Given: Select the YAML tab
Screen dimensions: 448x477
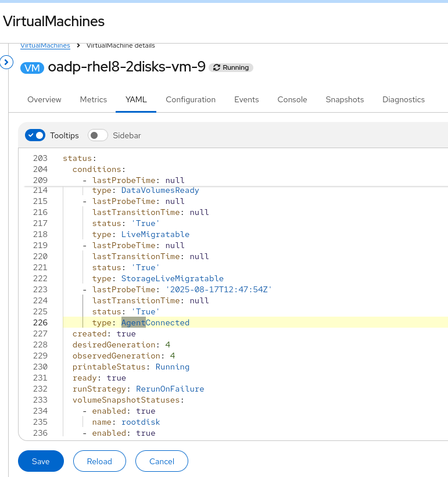Looking at the screenshot, I should [136, 99].
